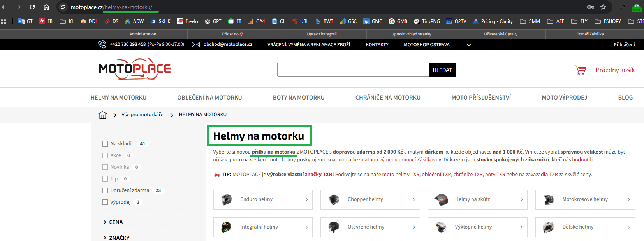The width and height of the screenshot is (644, 241).
Task: Open the KONTAKTY link
Action: (377, 45)
